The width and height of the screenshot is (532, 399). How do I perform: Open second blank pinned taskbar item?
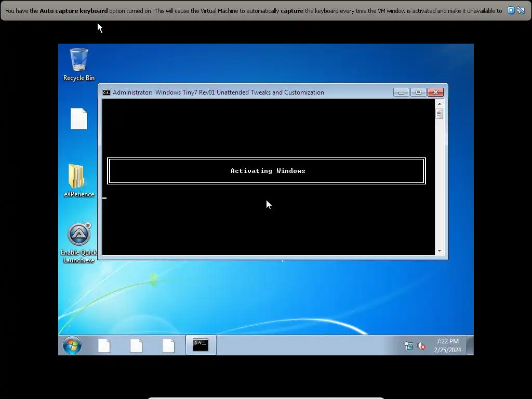[x=137, y=345]
